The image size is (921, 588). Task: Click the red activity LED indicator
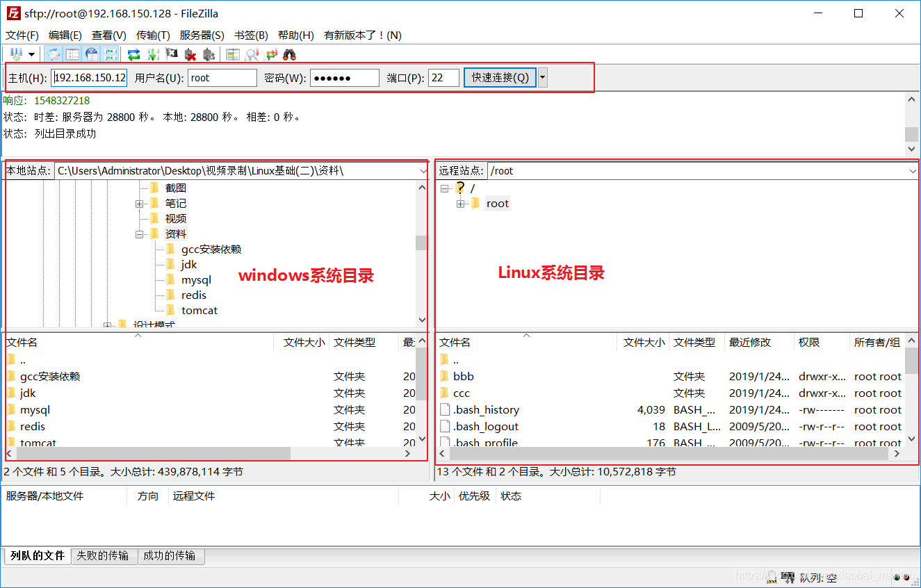[x=906, y=577]
